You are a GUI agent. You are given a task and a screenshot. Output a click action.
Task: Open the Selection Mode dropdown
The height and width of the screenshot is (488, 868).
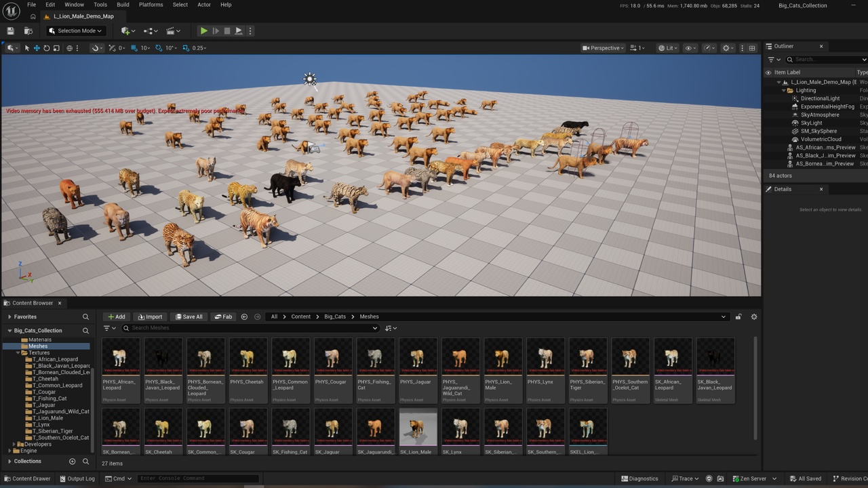(x=75, y=30)
